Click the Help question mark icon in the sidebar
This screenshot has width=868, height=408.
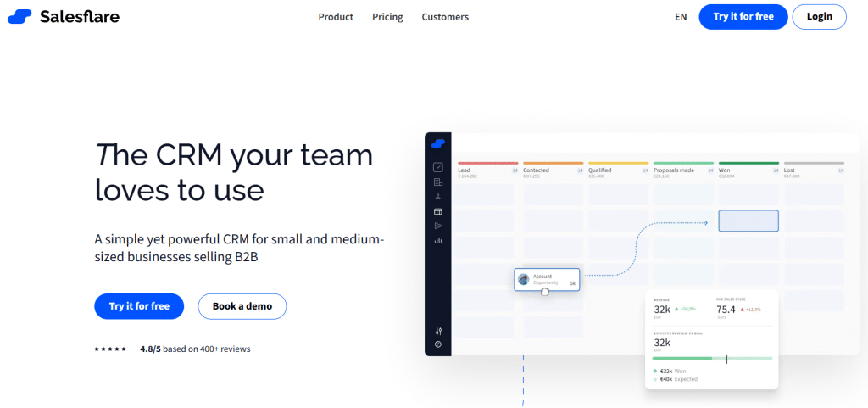[438, 344]
